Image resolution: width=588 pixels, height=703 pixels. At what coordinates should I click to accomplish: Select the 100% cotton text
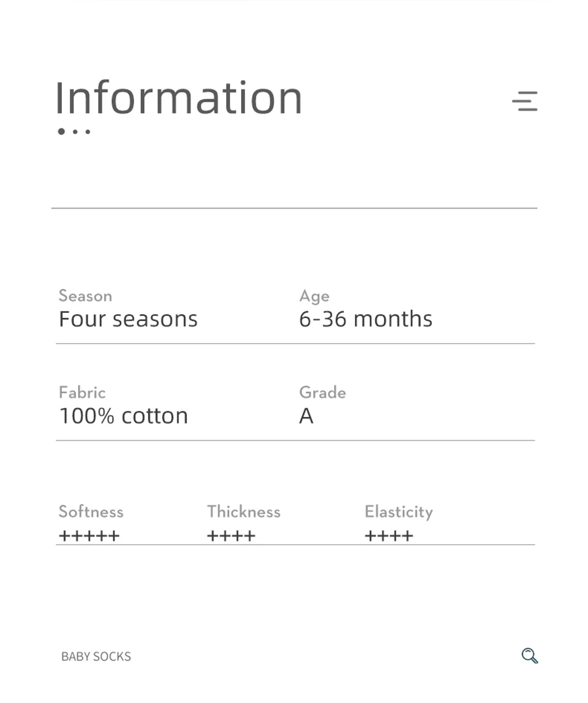click(123, 416)
